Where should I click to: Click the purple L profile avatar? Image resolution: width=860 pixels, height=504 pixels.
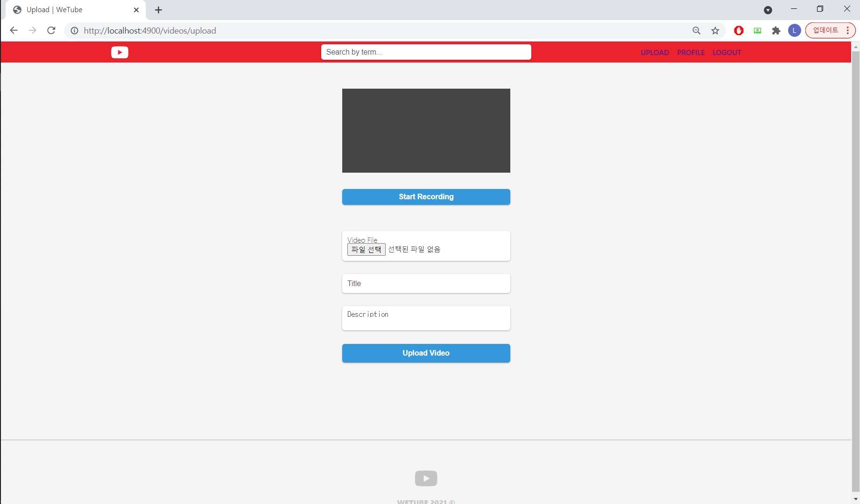[x=795, y=30]
